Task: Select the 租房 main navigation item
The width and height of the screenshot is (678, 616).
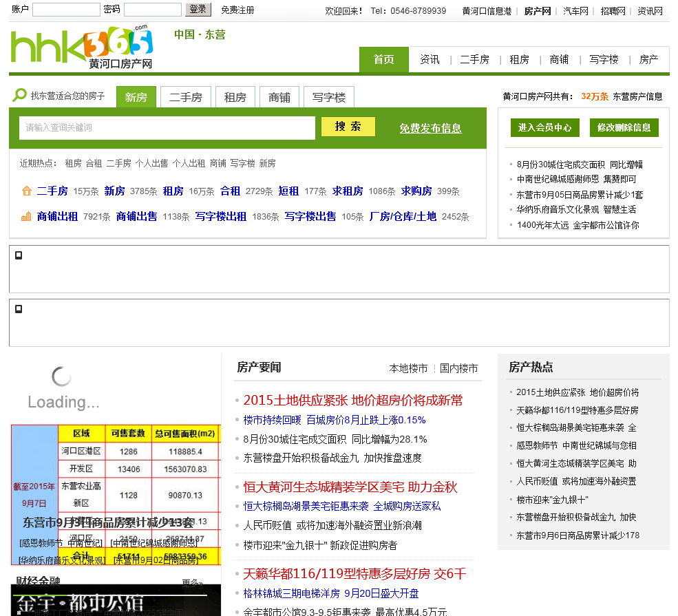Action: pyautogui.click(x=519, y=59)
